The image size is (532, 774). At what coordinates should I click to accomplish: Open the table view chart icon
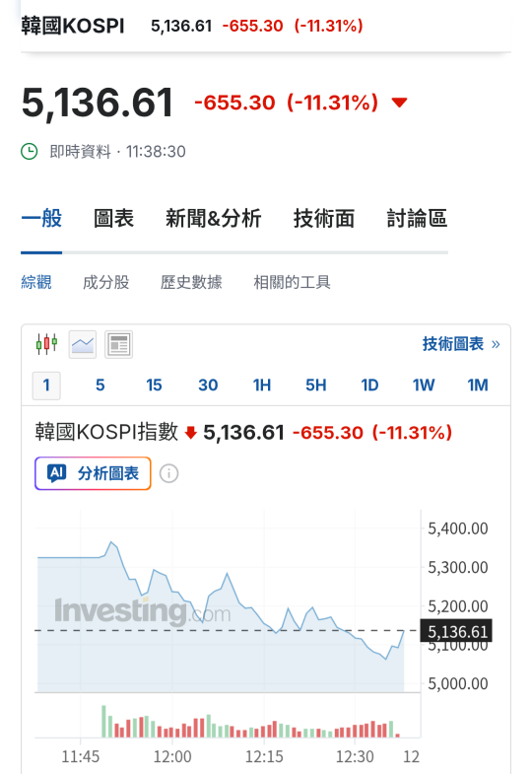(x=119, y=344)
